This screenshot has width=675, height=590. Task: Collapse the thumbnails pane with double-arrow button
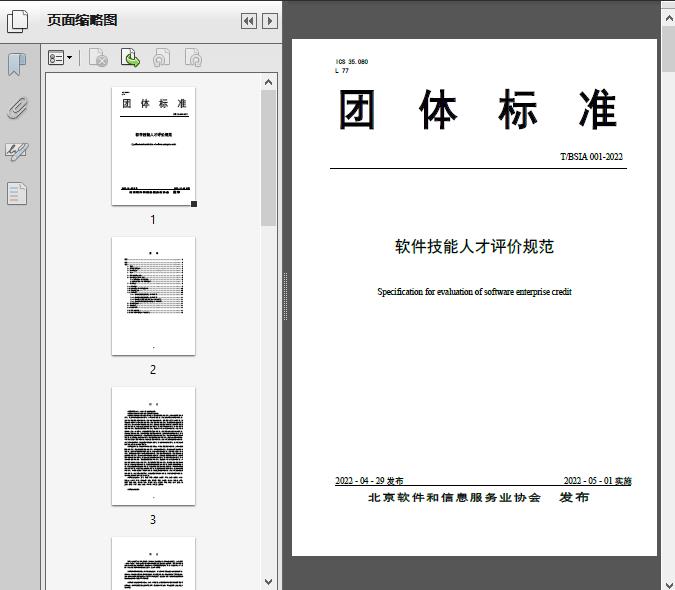coord(249,21)
